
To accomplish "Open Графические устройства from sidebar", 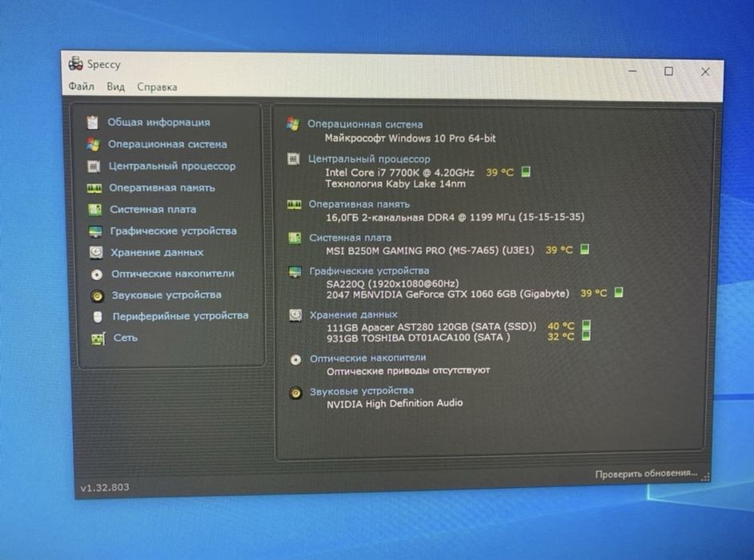I will pos(174,231).
